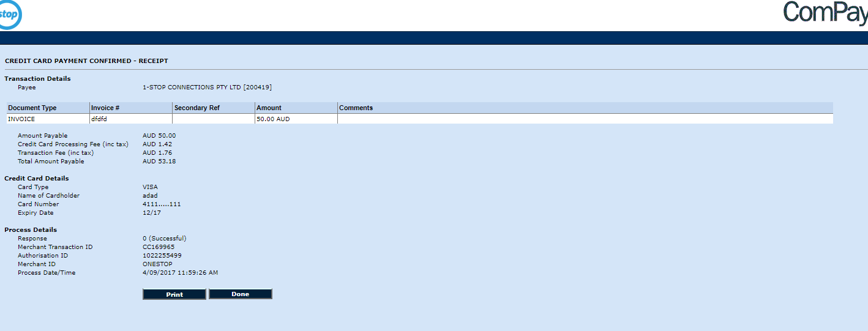Select Merchant Transaction ID CC169965

click(x=159, y=247)
